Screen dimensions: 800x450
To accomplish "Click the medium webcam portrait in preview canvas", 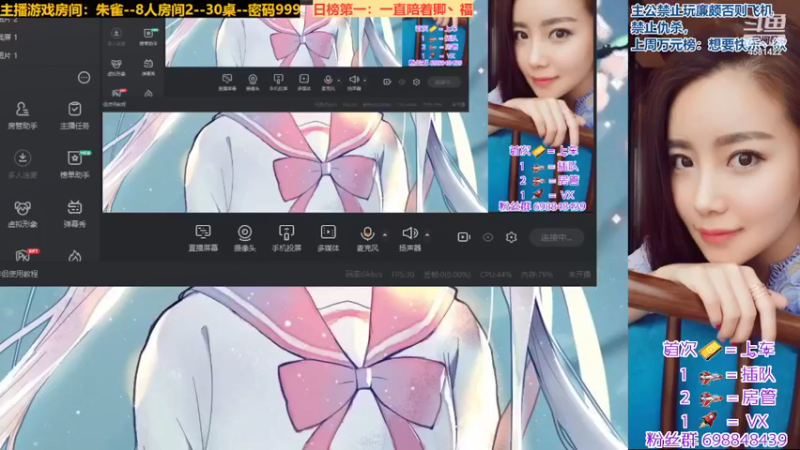I will pyautogui.click(x=541, y=106).
